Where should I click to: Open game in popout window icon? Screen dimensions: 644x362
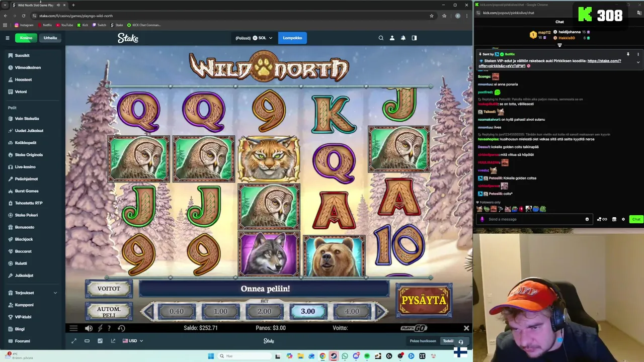coord(113,341)
